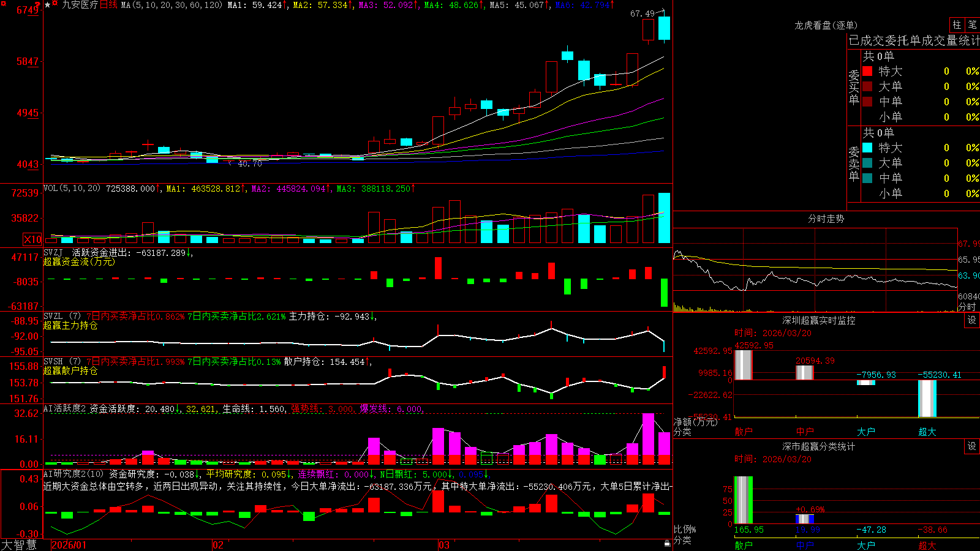
Task: Switch Dragon-Tiger panel to 柱 mode
Action: click(957, 25)
